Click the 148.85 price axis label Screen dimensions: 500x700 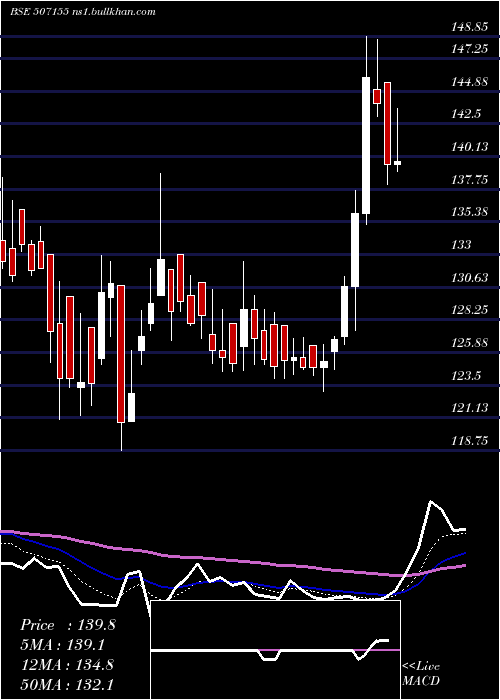click(x=468, y=27)
